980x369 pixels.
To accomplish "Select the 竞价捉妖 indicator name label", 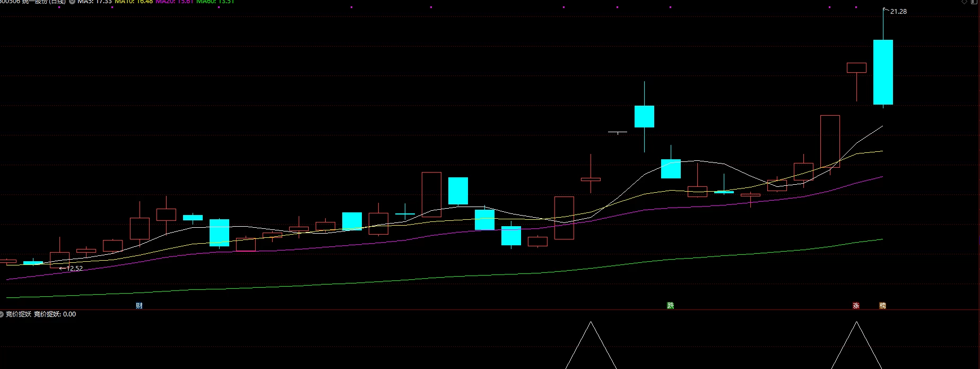I will (x=19, y=314).
